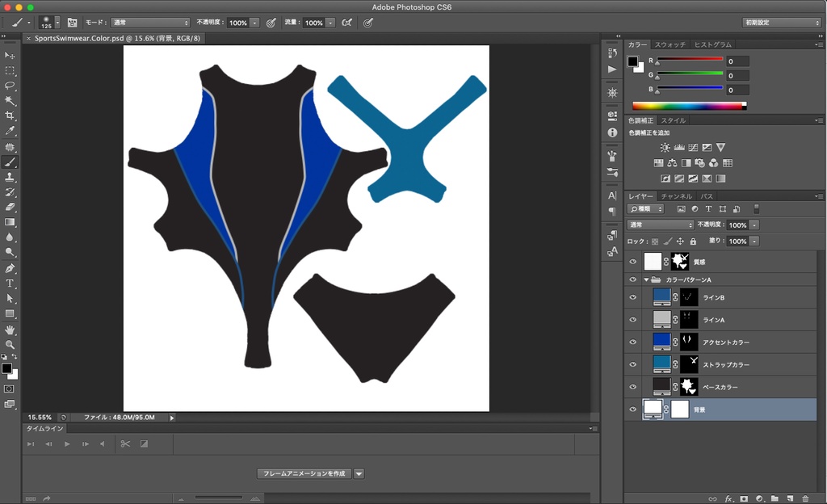Open the スウォッチ tab
827x504 pixels.
tap(670, 44)
